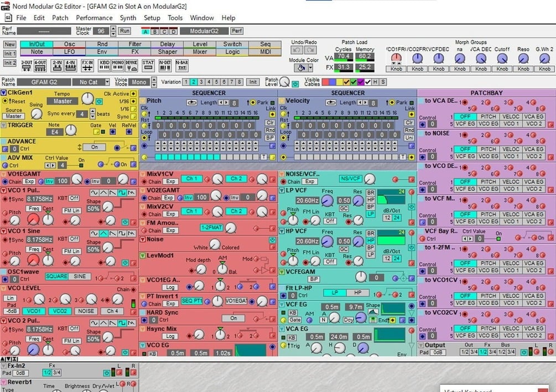Add the N-BAR TXT module
This screenshot has height=392, width=556.
tap(182, 66)
